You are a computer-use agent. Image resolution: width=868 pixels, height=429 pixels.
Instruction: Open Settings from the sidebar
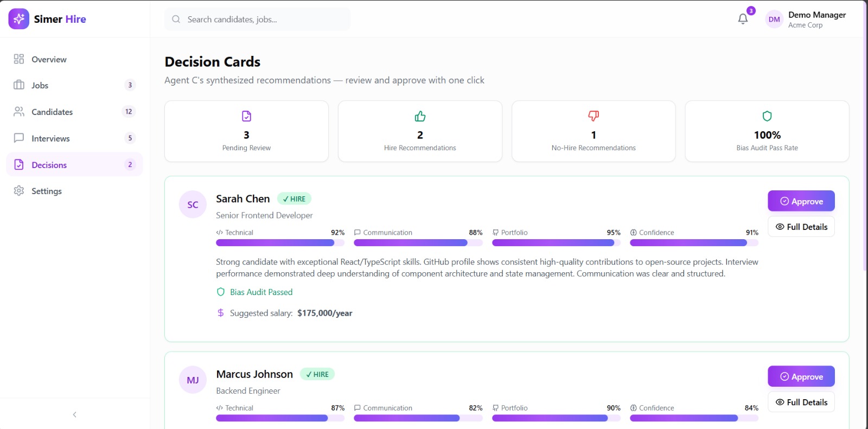pos(74,191)
